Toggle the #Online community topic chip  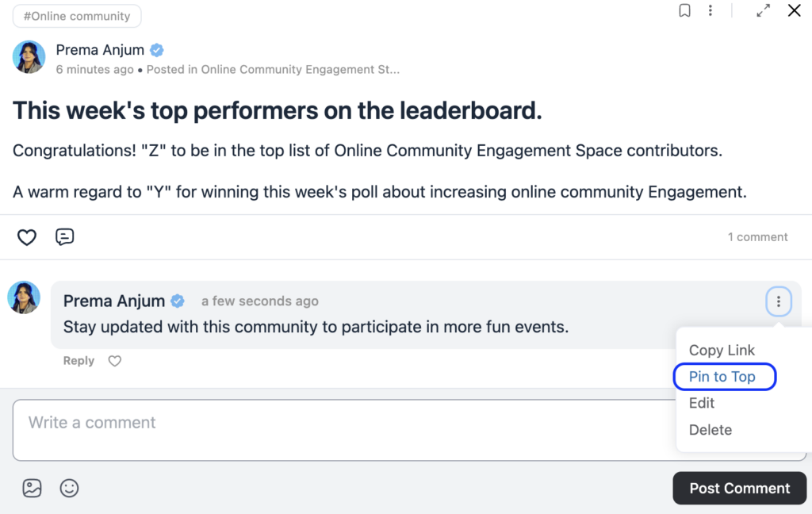pyautogui.click(x=76, y=16)
